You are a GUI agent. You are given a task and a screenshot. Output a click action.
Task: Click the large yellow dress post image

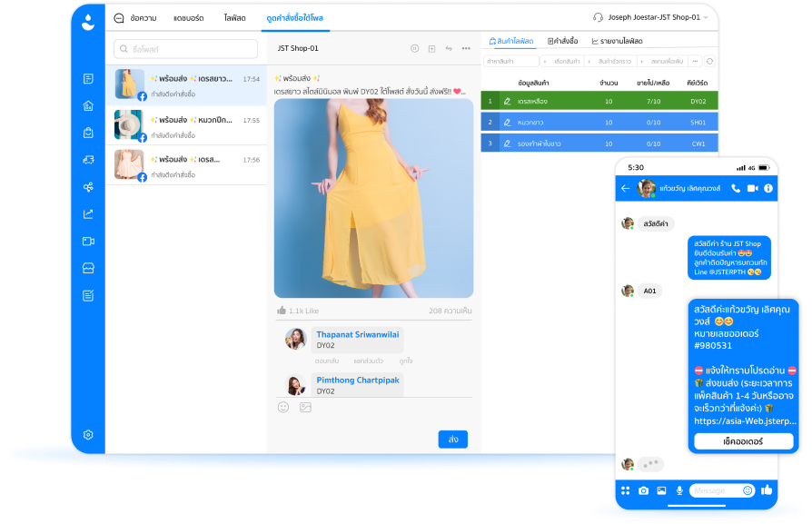coord(373,198)
